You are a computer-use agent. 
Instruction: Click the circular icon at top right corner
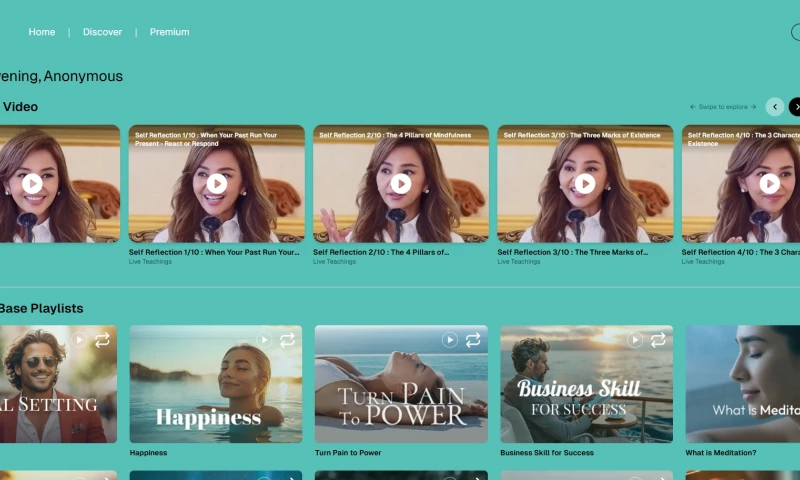(x=796, y=32)
